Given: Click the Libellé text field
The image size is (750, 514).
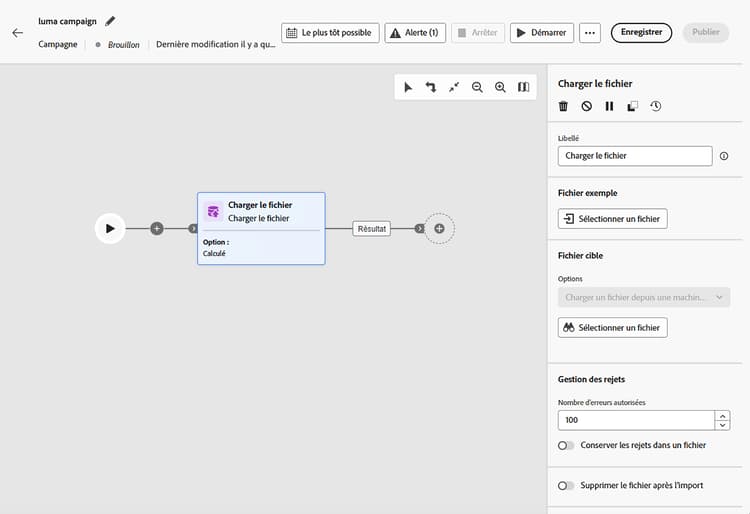Looking at the screenshot, I should pos(635,156).
